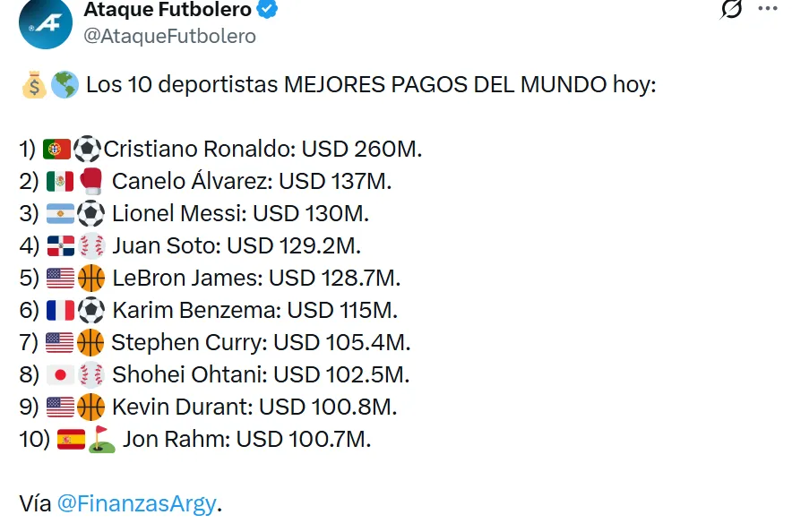
Task: Click the globe emoji
Action: pyautogui.click(x=64, y=86)
